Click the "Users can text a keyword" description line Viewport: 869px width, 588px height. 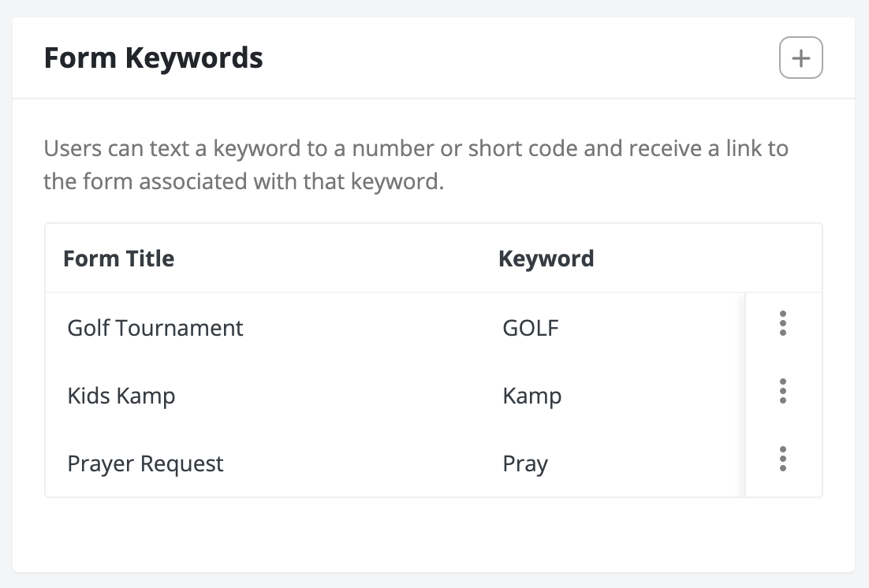pos(416,148)
